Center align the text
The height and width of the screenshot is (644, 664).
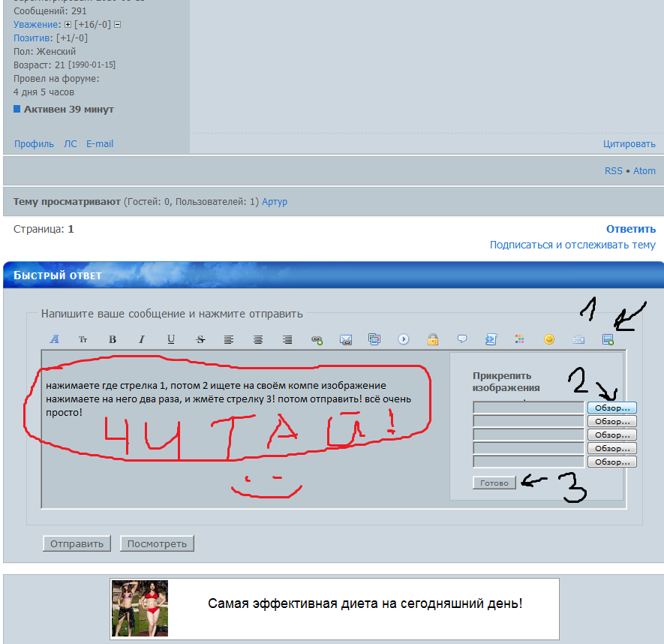(258, 339)
